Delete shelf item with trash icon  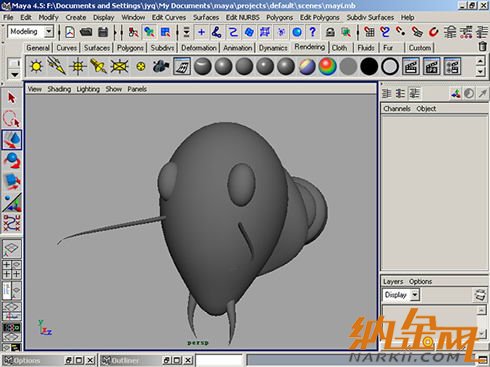(x=482, y=47)
